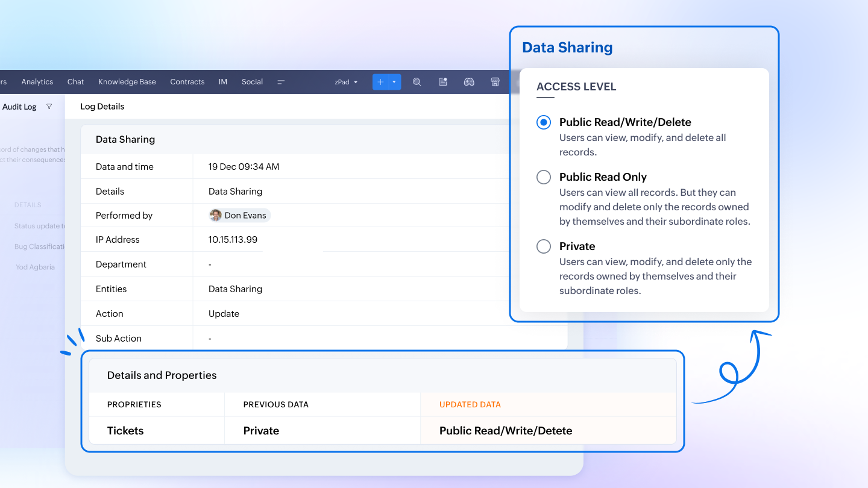The image size is (868, 488).
Task: Click the game controller icon
Action: point(469,82)
